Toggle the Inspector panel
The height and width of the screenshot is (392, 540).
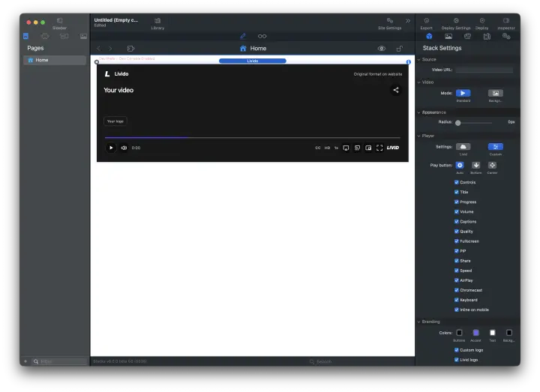click(x=506, y=23)
